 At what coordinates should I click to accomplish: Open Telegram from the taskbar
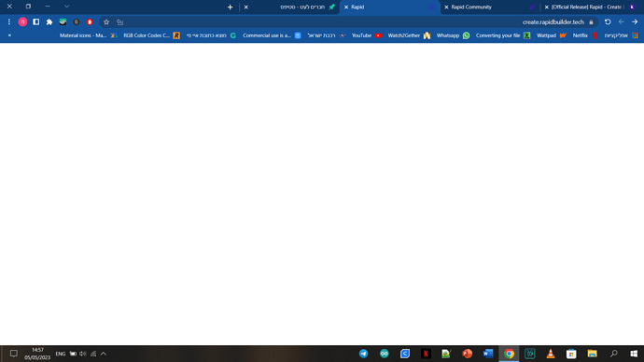(x=363, y=354)
